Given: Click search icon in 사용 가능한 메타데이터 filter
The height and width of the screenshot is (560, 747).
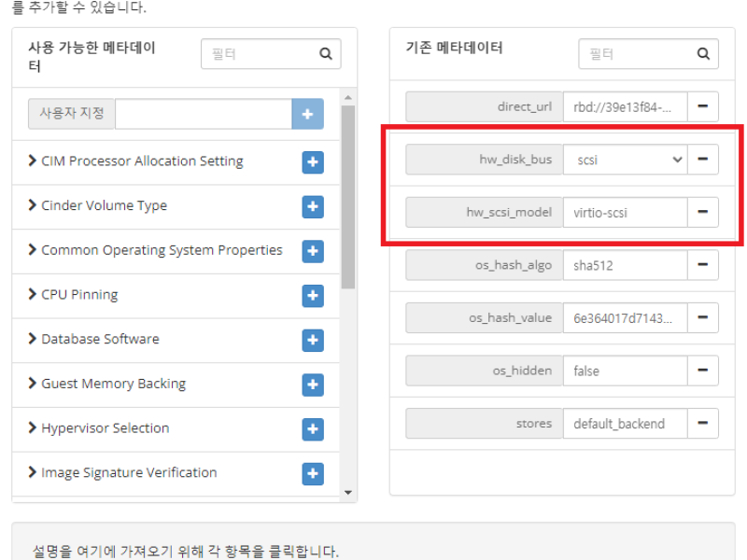Looking at the screenshot, I should pos(326,54).
